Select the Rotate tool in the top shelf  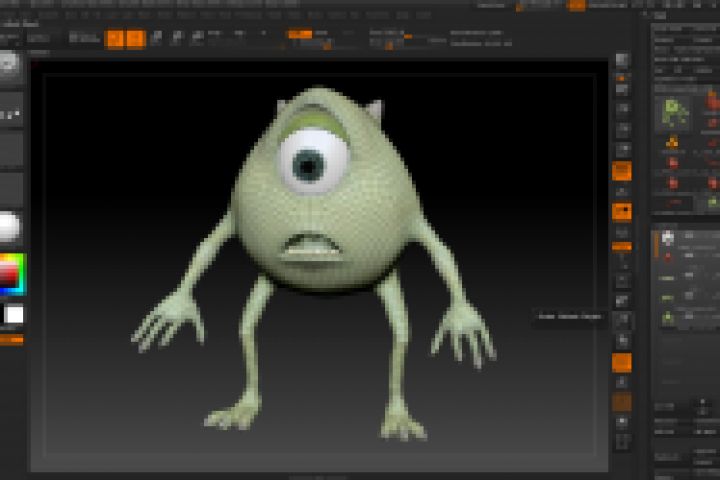[197, 38]
